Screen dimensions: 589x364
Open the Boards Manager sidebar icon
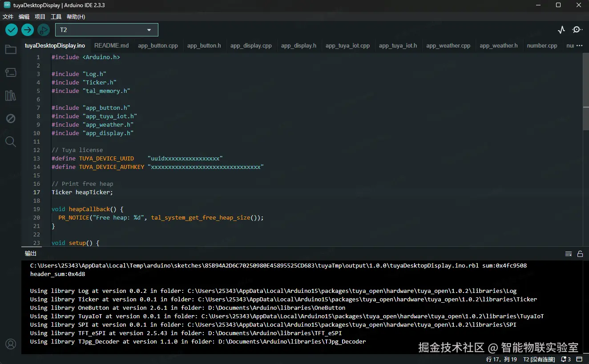pos(11,72)
